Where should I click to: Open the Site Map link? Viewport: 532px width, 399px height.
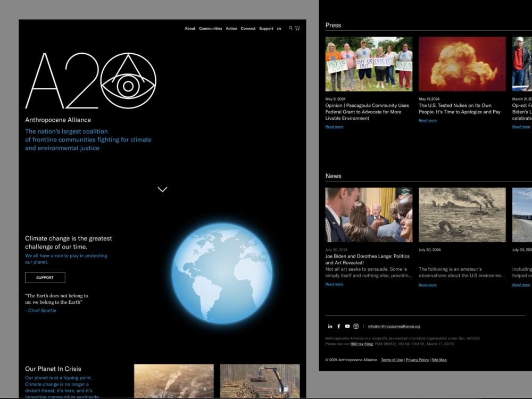[x=439, y=360]
